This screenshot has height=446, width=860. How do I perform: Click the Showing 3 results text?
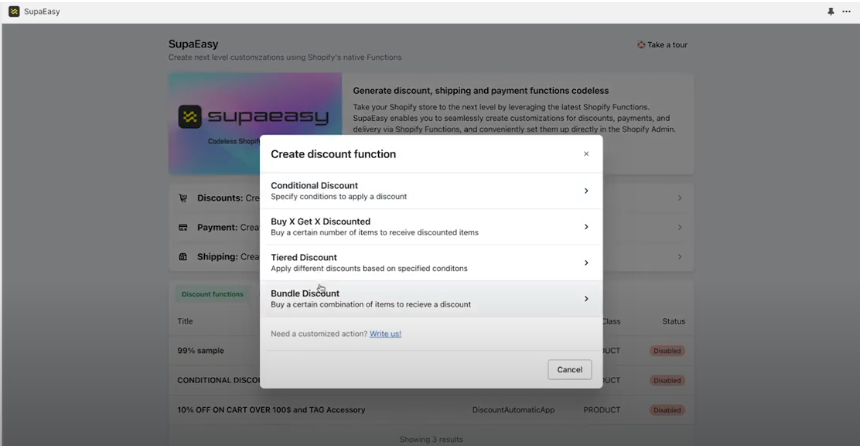[431, 439]
